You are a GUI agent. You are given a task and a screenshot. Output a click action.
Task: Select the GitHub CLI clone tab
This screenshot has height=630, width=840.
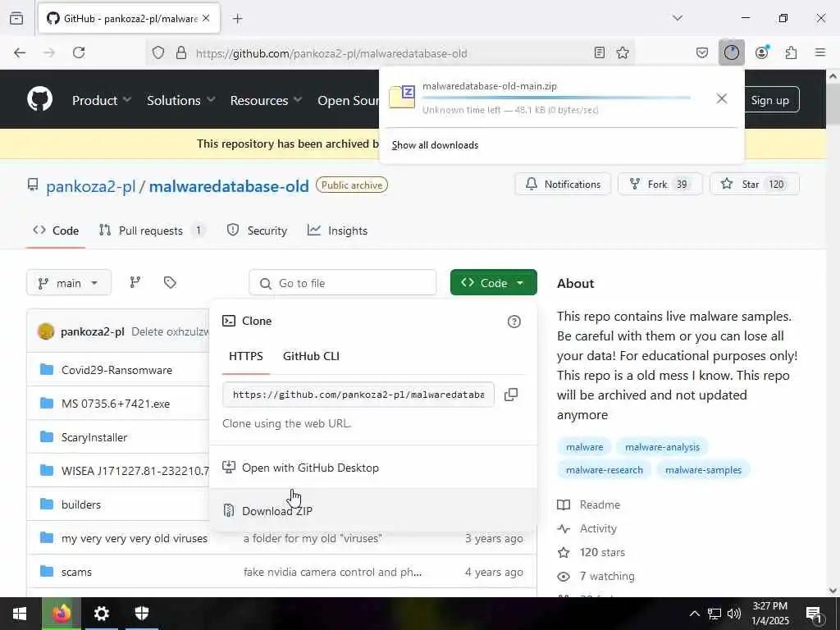click(x=311, y=356)
